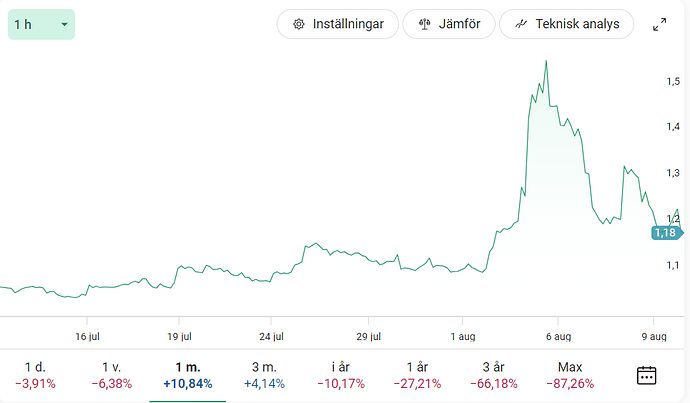Select the 1 m. period tab
The height and width of the screenshot is (403, 690).
click(x=187, y=374)
